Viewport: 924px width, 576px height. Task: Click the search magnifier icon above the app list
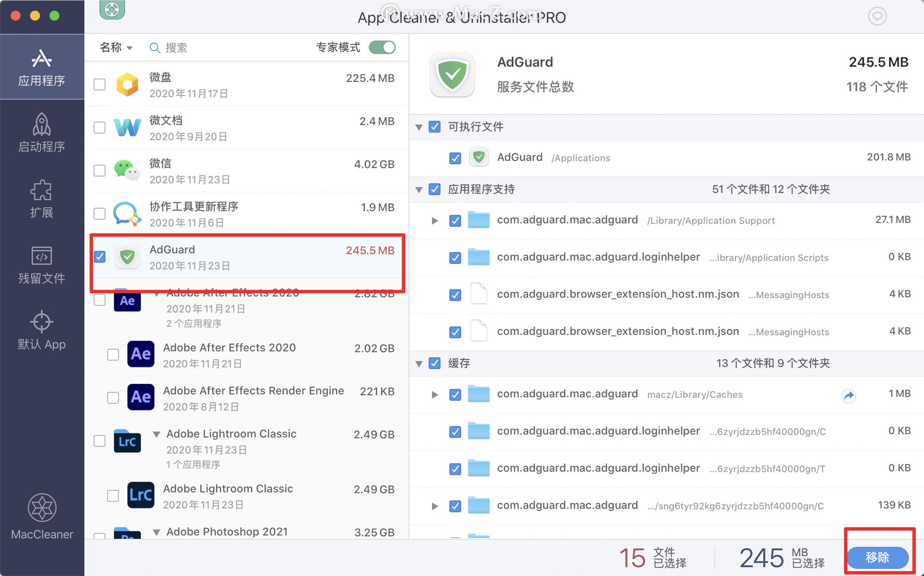click(154, 48)
